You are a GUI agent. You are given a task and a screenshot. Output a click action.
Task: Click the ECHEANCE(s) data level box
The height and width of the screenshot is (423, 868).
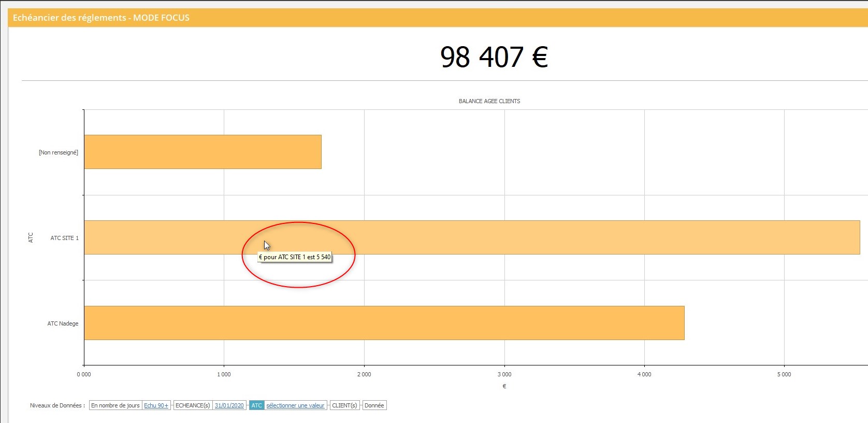(x=192, y=405)
